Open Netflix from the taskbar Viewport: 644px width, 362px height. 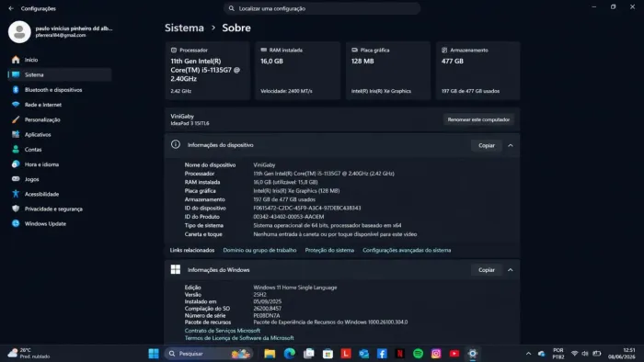400,354
